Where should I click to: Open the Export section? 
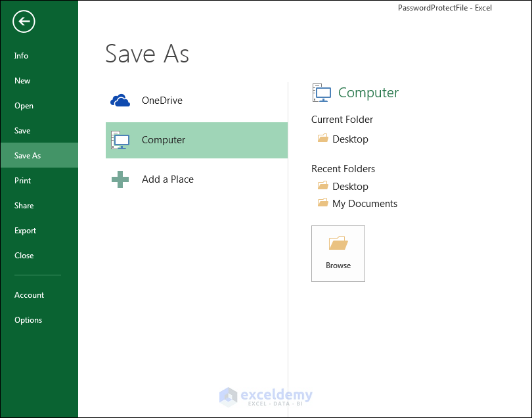25,230
